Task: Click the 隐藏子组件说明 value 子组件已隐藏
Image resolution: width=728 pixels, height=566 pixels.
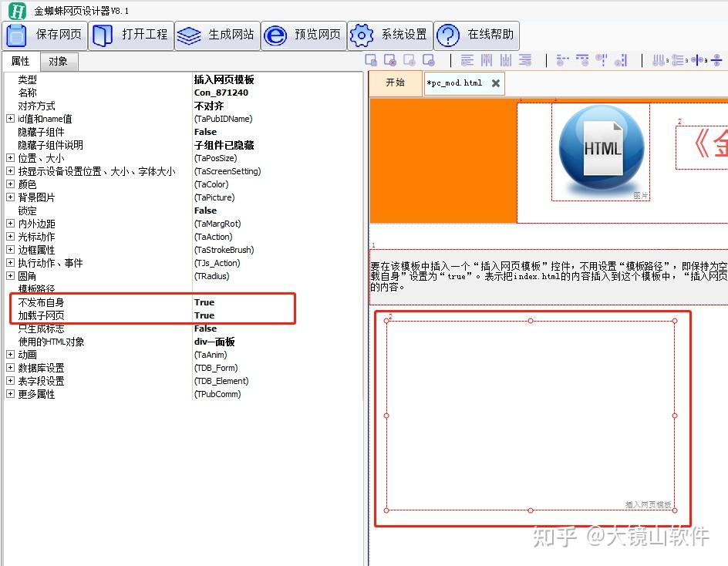Action: click(224, 145)
